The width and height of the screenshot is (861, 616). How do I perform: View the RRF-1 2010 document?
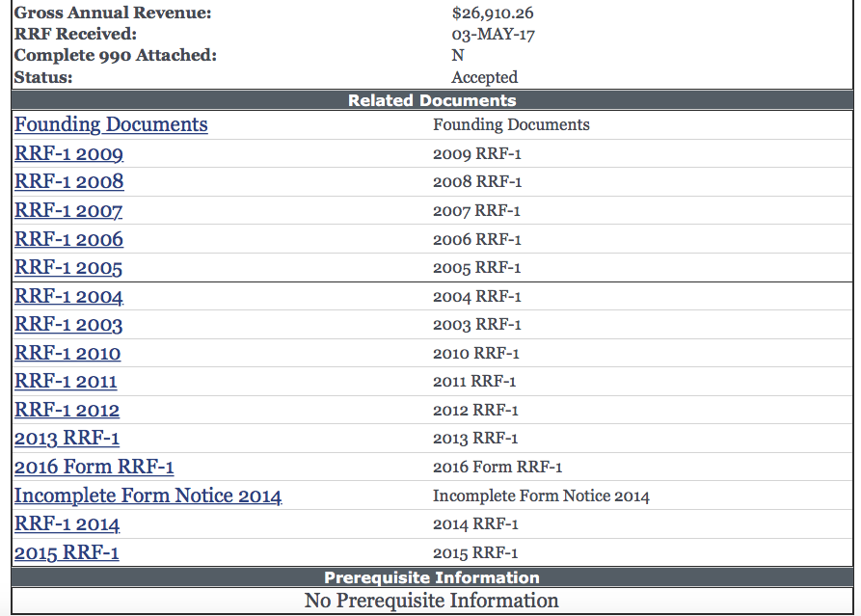(67, 354)
